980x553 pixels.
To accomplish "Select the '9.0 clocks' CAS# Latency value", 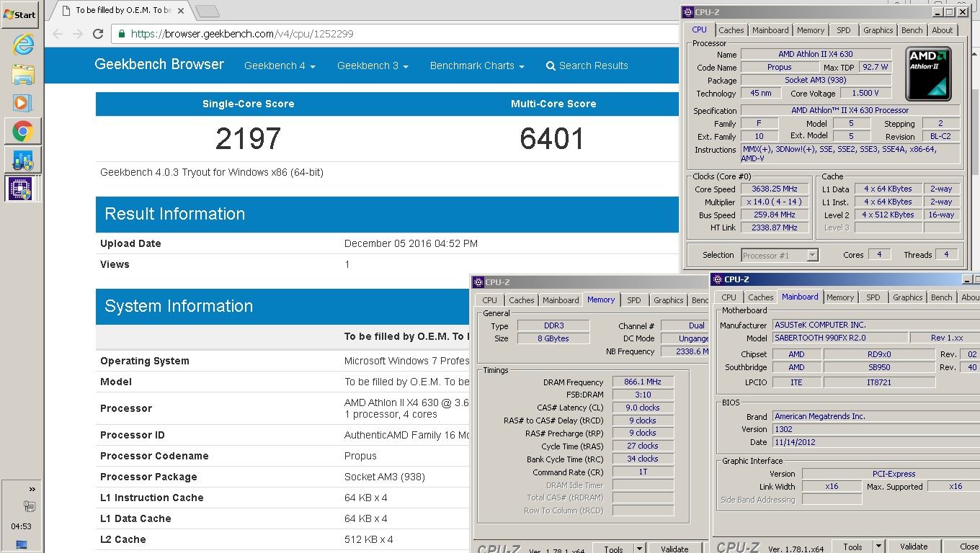I will pos(643,408).
